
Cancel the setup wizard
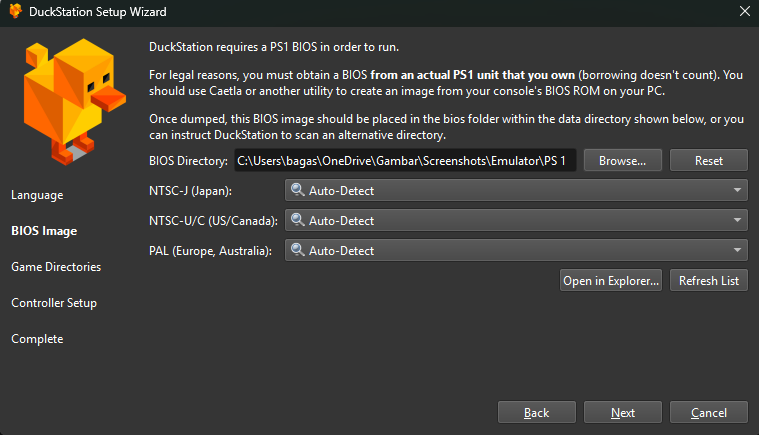(x=709, y=413)
